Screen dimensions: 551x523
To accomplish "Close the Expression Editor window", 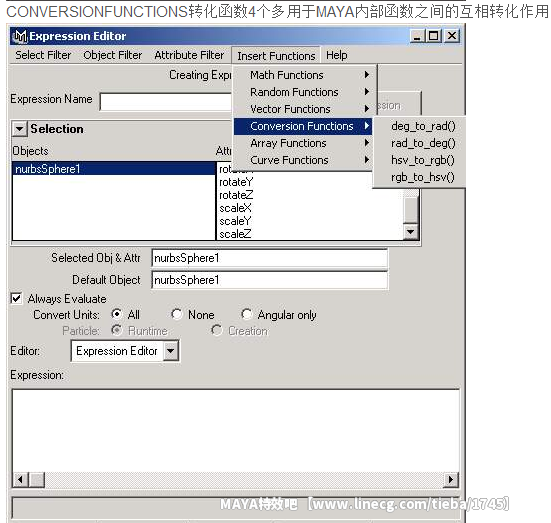I will tap(452, 36).
